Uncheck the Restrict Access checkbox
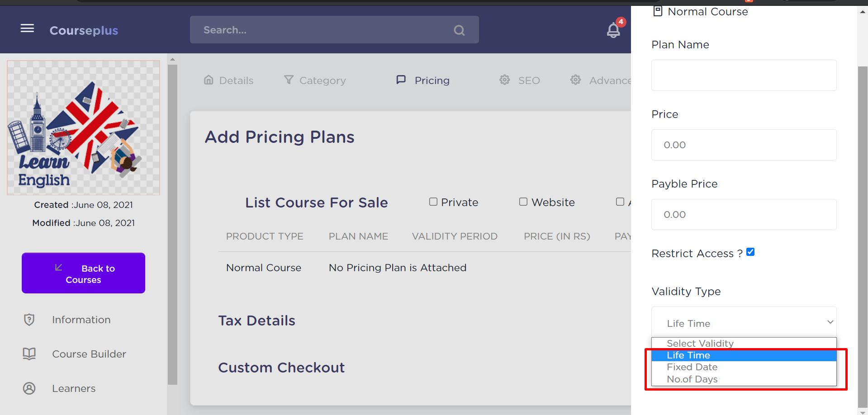The image size is (868, 415). 750,252
